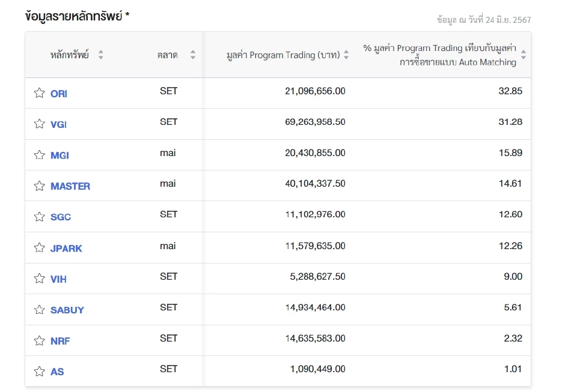This screenshot has width=577, height=392.
Task: Open the NRF stock link
Action: 60,340
